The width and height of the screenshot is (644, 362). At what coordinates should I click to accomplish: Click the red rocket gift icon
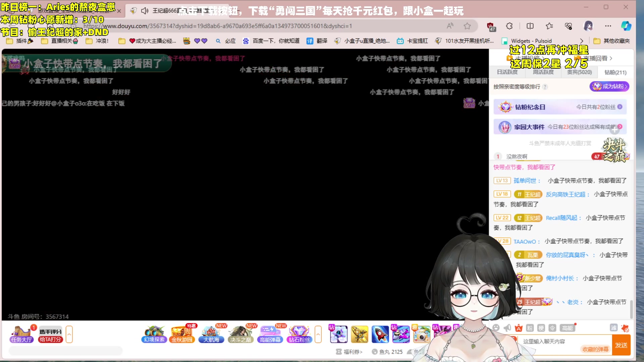click(380, 334)
